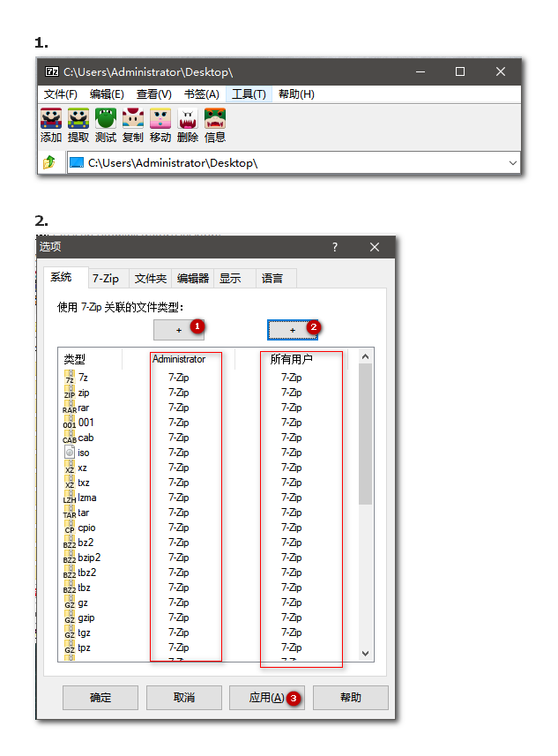Click the 类型 column header
This screenshot has height=756, width=558.
click(x=90, y=359)
